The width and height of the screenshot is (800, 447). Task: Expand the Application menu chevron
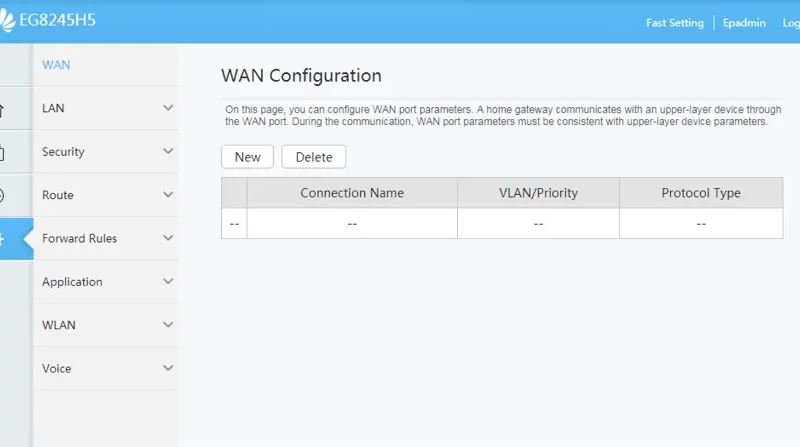(168, 281)
